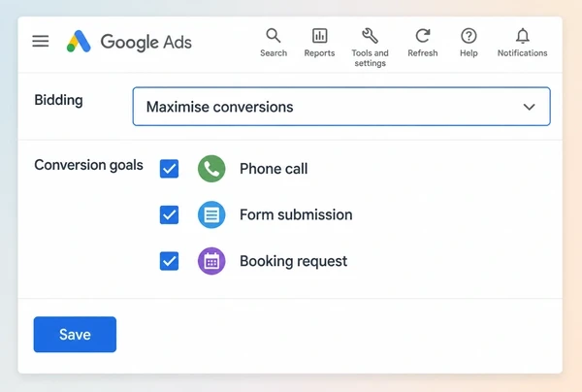582x392 pixels.
Task: Click the bidding dropdown chevron arrow
Action: tap(529, 107)
